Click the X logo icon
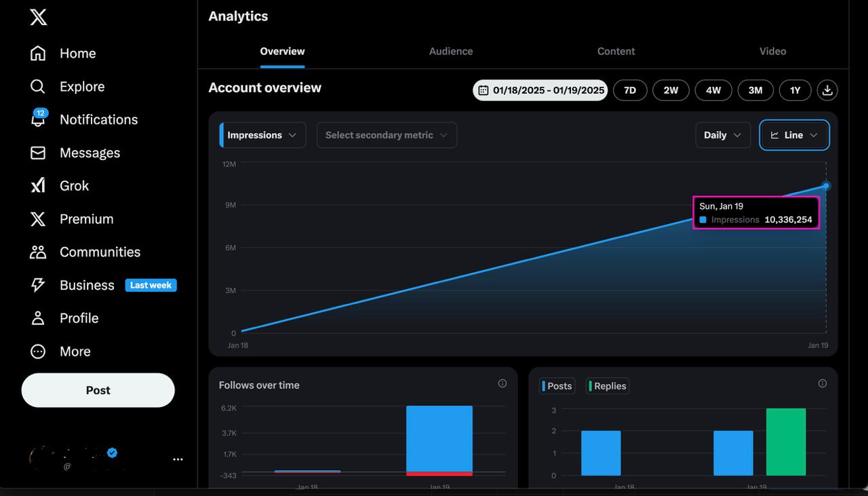The image size is (868, 496). coord(39,18)
